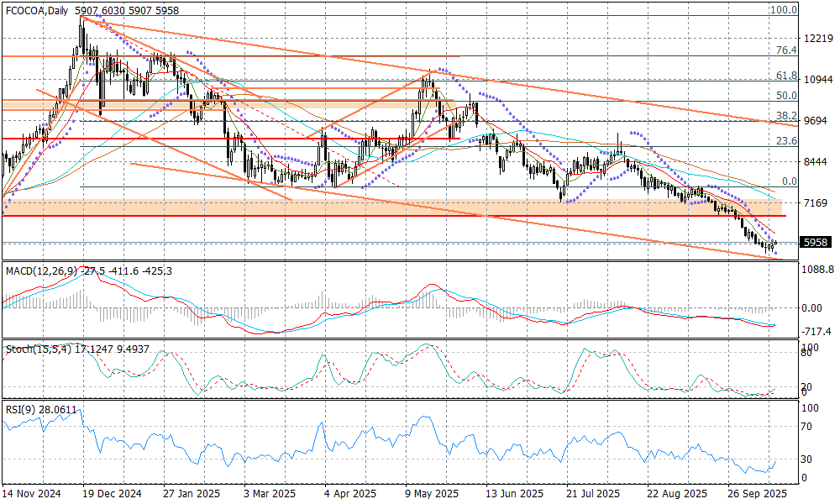Select the 9 May 2025 date label
Image resolution: width=840 pixels, height=504 pixels.
(431, 493)
